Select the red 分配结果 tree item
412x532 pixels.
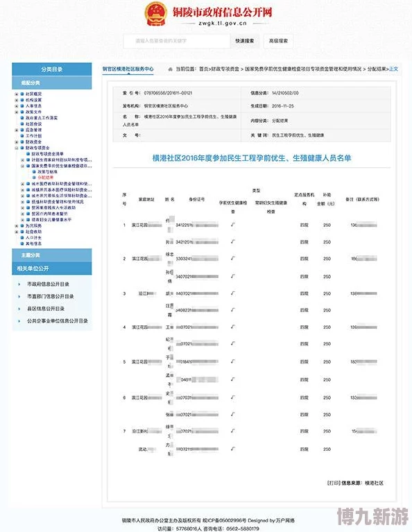pyautogui.click(x=46, y=178)
